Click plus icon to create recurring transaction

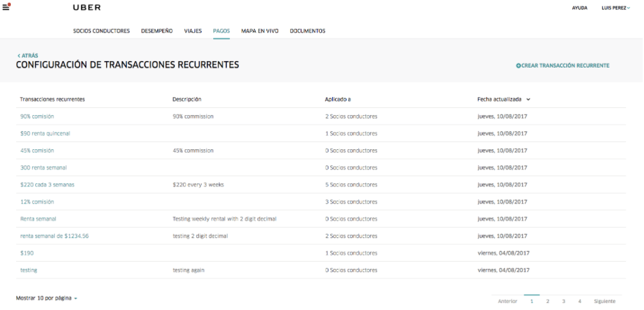518,66
